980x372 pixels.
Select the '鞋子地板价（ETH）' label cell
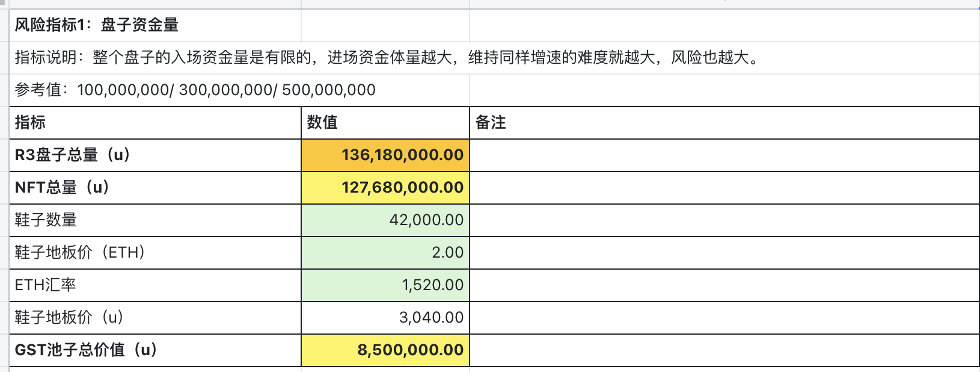click(155, 253)
